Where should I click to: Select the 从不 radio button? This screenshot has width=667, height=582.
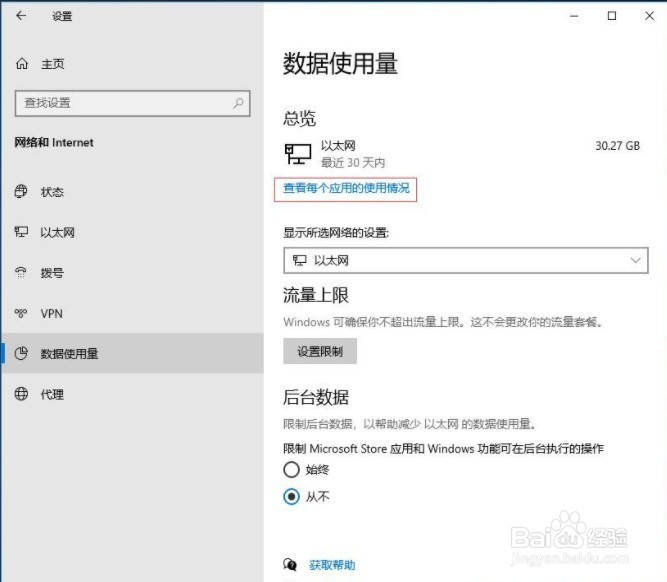coord(291,496)
